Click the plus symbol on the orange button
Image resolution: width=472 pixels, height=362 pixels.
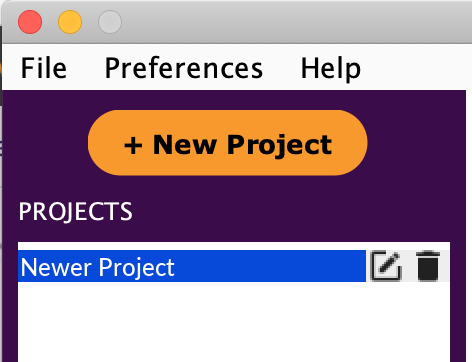[x=133, y=145]
